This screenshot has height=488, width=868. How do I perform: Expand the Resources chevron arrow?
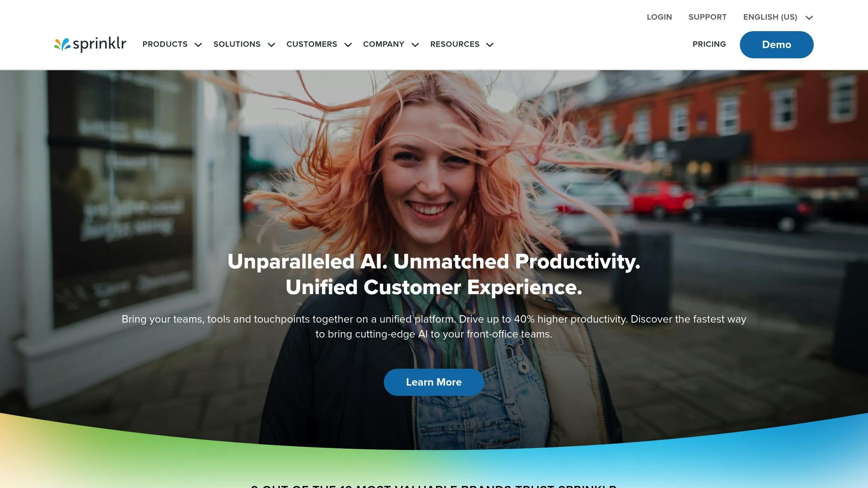pos(490,45)
